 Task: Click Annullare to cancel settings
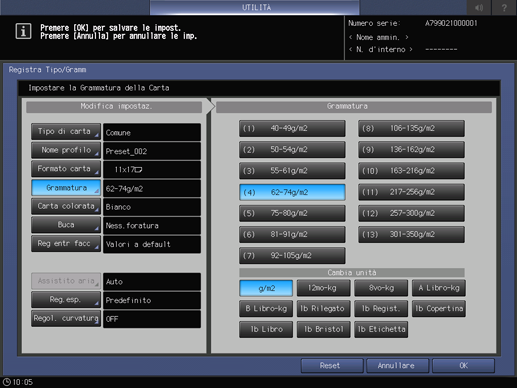coord(397,366)
